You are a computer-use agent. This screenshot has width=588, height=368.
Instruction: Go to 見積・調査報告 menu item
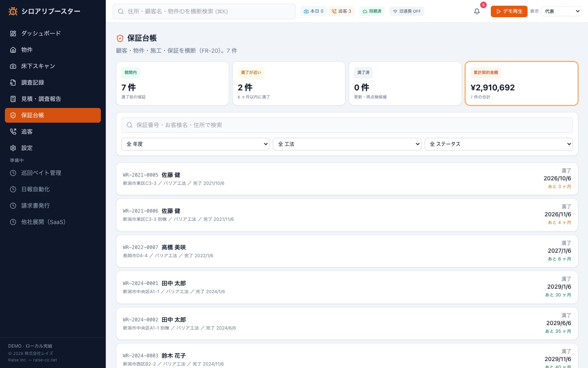pos(53,99)
